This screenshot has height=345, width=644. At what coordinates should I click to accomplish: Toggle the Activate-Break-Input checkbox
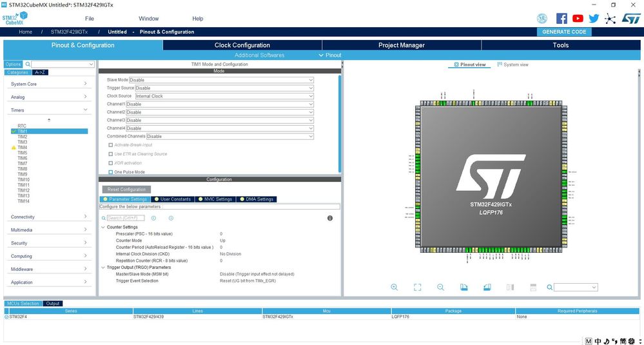click(110, 145)
